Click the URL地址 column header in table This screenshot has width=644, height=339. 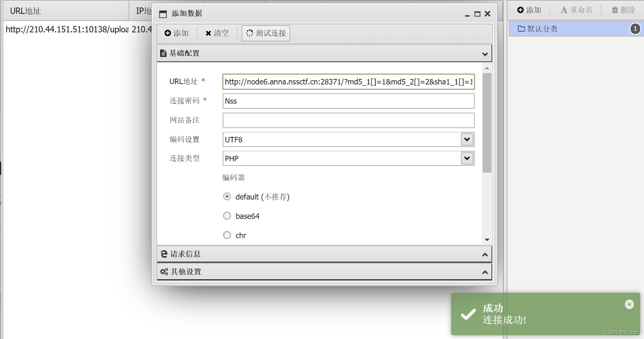(x=66, y=11)
